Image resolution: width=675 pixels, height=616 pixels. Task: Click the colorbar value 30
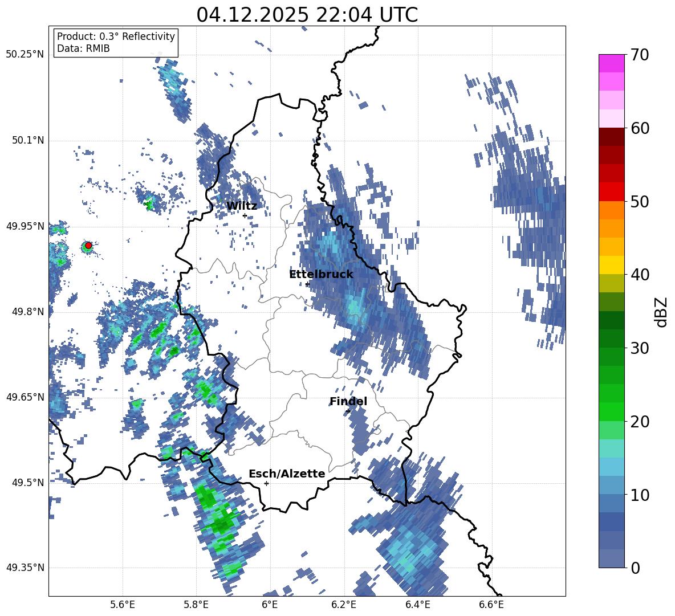(640, 348)
